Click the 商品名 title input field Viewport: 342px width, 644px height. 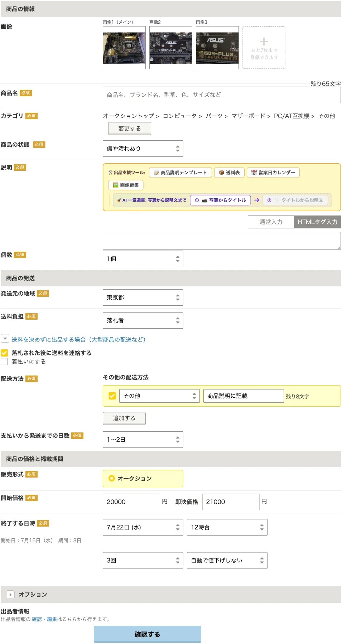222,95
